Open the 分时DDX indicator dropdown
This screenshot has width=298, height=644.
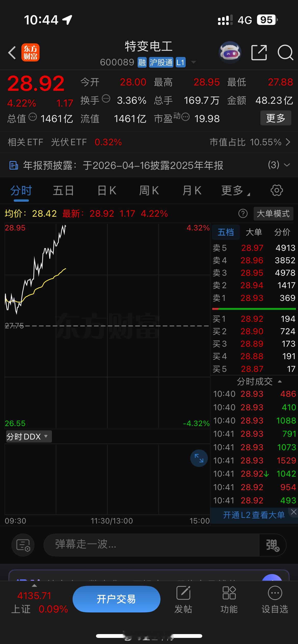pyautogui.click(x=29, y=436)
